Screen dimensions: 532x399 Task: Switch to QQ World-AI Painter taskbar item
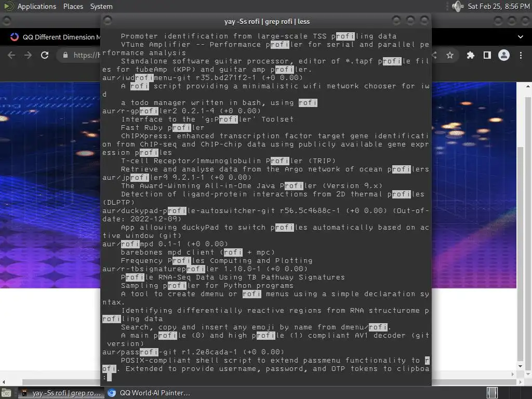149,393
